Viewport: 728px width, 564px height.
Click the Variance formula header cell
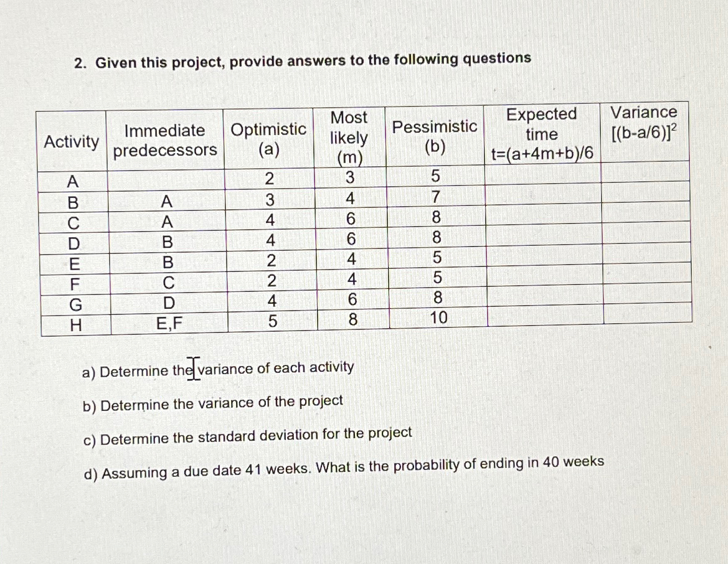643,123
